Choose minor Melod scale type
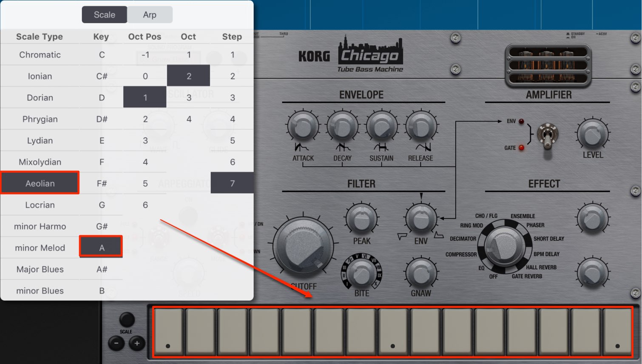This screenshot has width=642, height=364. click(x=40, y=248)
